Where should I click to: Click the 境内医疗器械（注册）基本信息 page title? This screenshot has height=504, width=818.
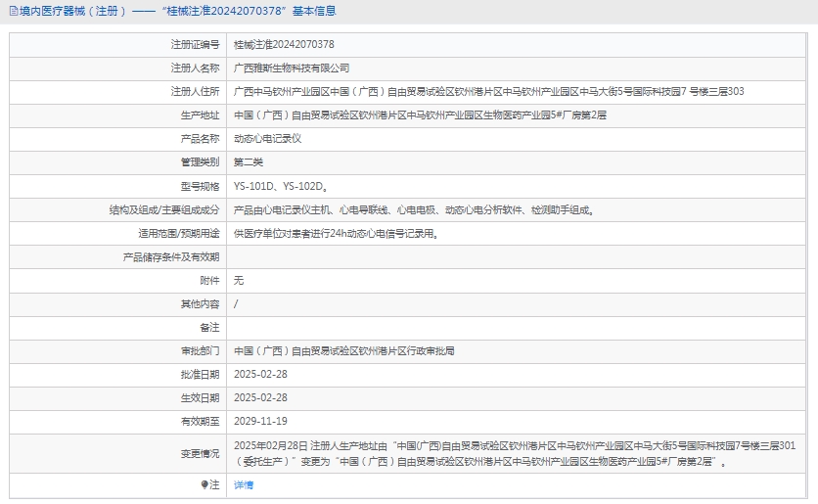[178, 12]
